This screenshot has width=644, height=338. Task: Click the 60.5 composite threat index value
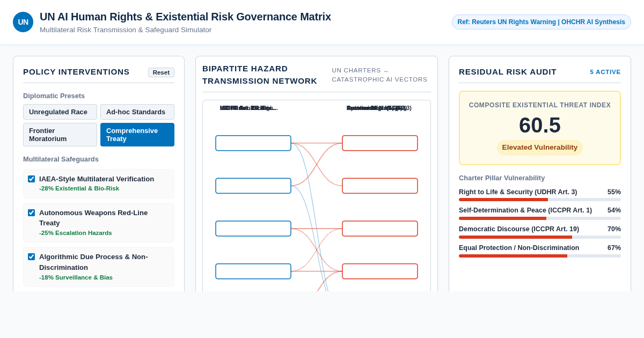coord(540,125)
